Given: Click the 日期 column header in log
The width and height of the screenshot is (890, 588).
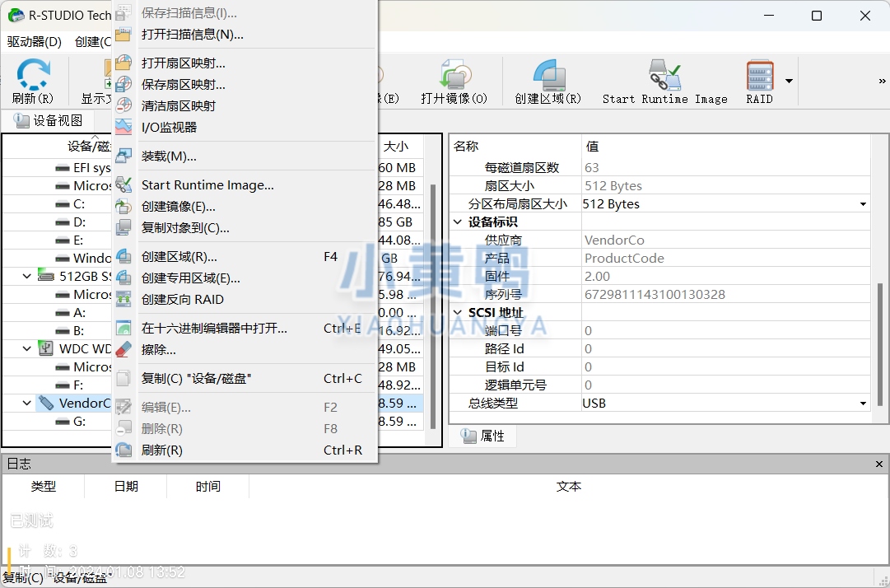Looking at the screenshot, I should [x=126, y=487].
